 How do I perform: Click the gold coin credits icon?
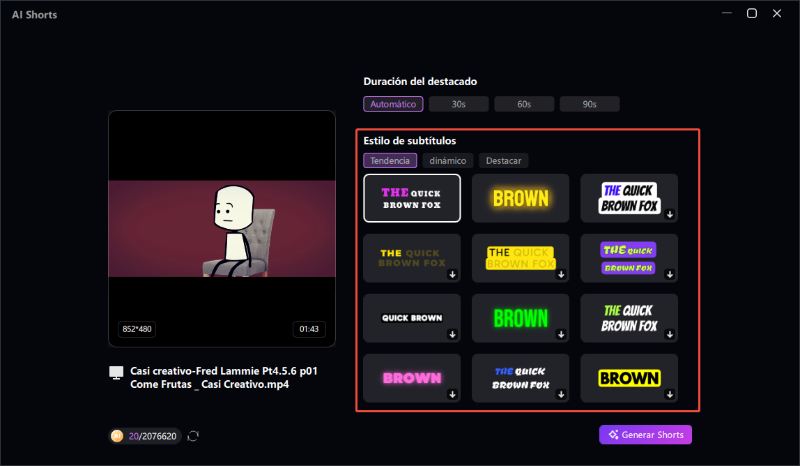tap(118, 436)
